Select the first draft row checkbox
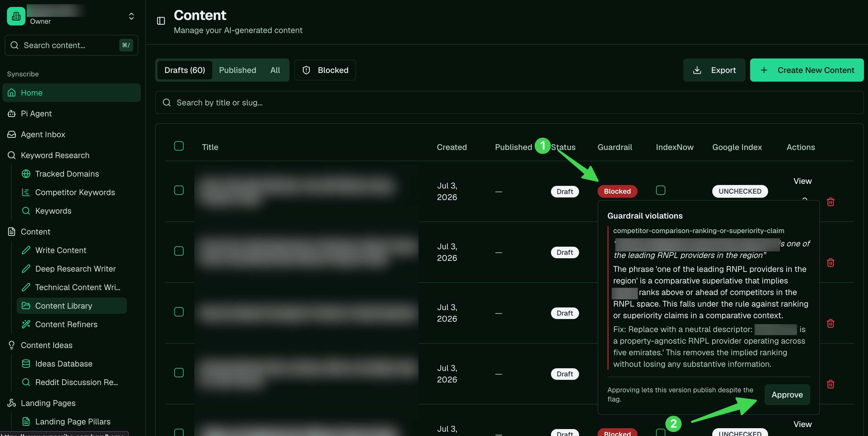The width and height of the screenshot is (868, 436). point(179,190)
